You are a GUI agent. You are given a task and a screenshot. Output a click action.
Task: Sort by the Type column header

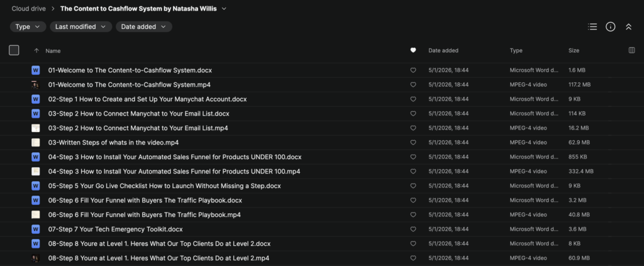(x=516, y=50)
